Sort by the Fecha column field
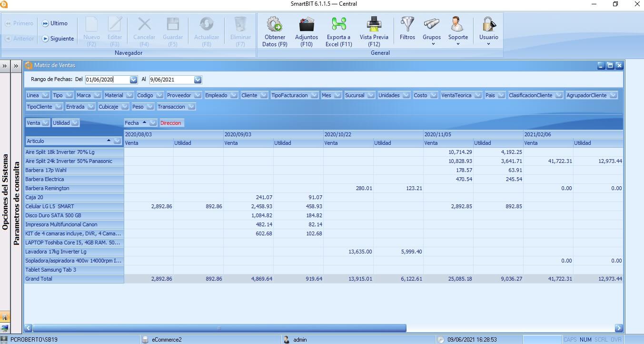This screenshot has width=644, height=344. 141,123
